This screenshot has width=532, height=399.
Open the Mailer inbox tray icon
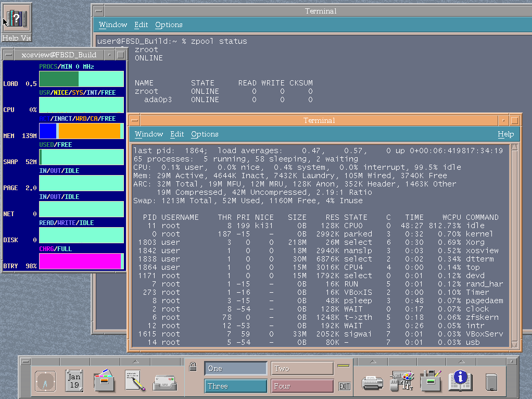(x=164, y=382)
